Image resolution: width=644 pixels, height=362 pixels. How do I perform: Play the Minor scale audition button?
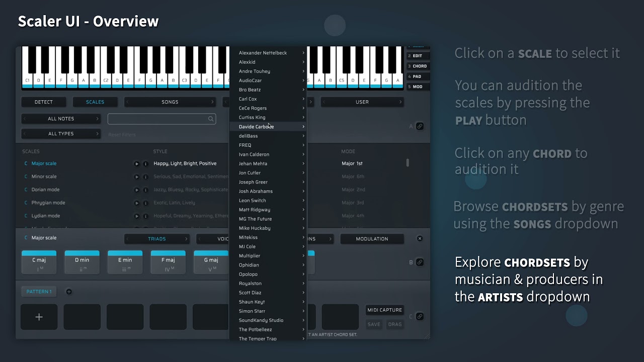pyautogui.click(x=136, y=176)
